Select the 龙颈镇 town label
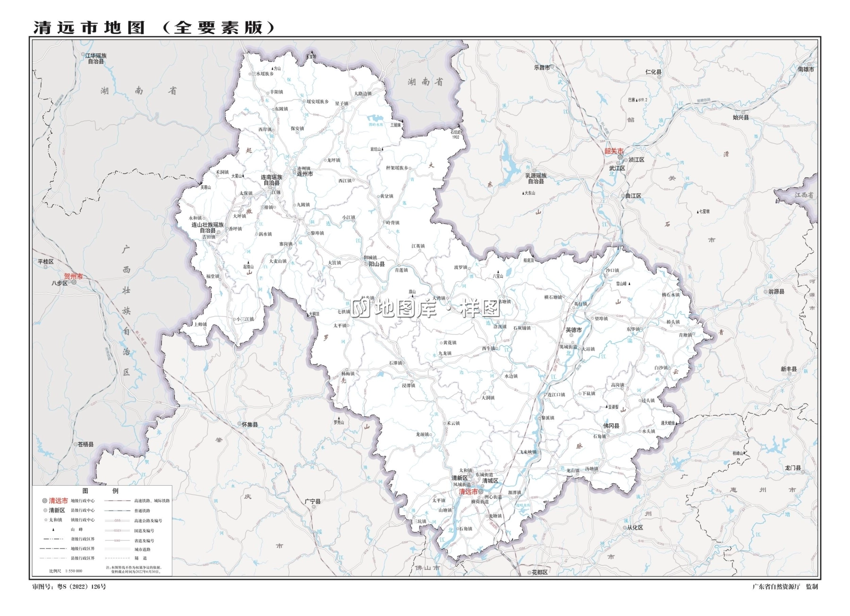The width and height of the screenshot is (850, 616). click(422, 434)
